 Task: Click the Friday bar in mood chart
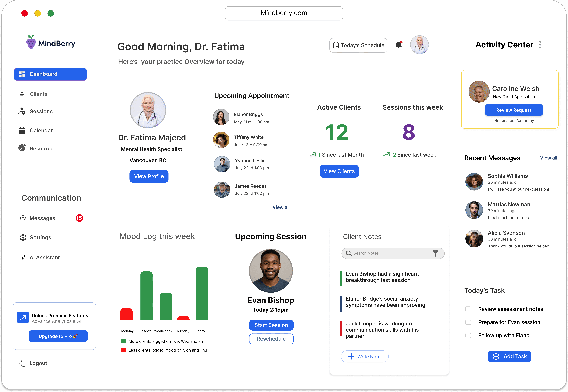tap(202, 294)
